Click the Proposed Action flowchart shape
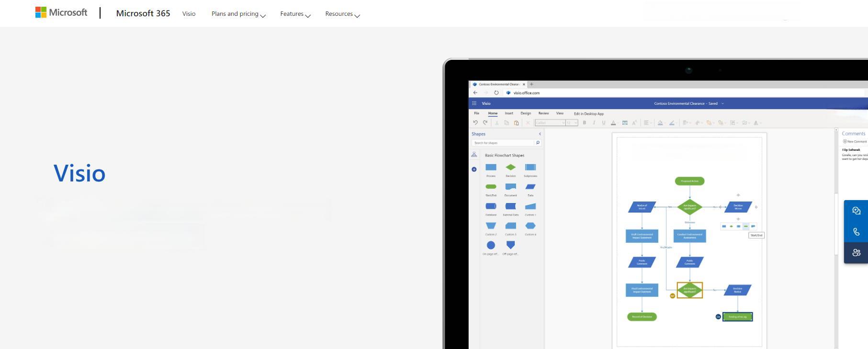868x349 pixels. click(689, 181)
